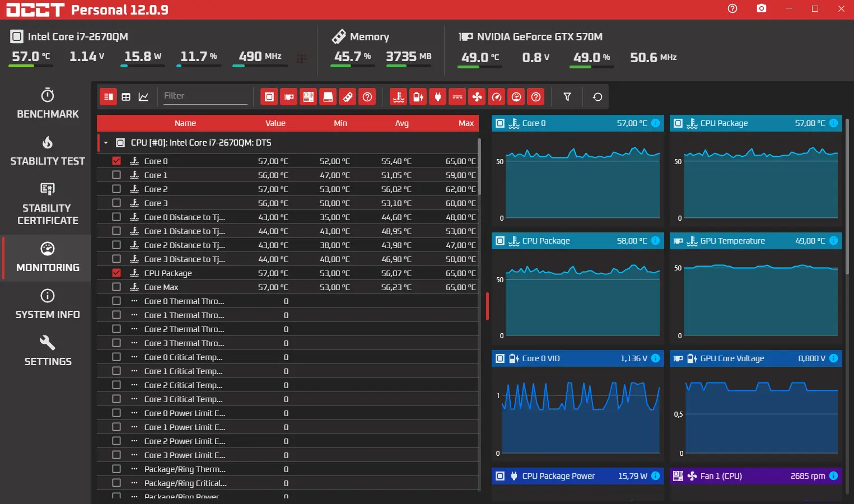Open the Stability Test section
Image resolution: width=854 pixels, height=504 pixels.
tap(48, 151)
